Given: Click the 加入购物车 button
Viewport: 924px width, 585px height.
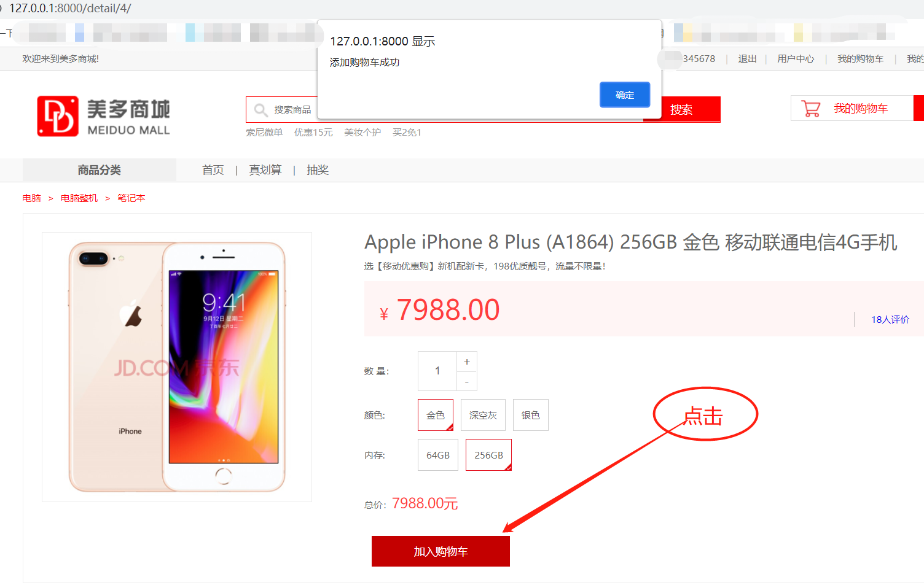Looking at the screenshot, I should (440, 551).
